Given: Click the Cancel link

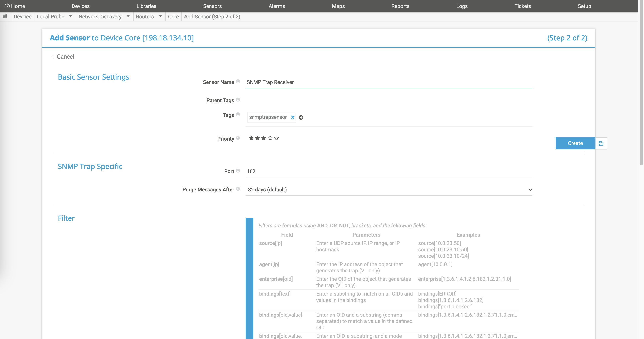Looking at the screenshot, I should tap(65, 57).
